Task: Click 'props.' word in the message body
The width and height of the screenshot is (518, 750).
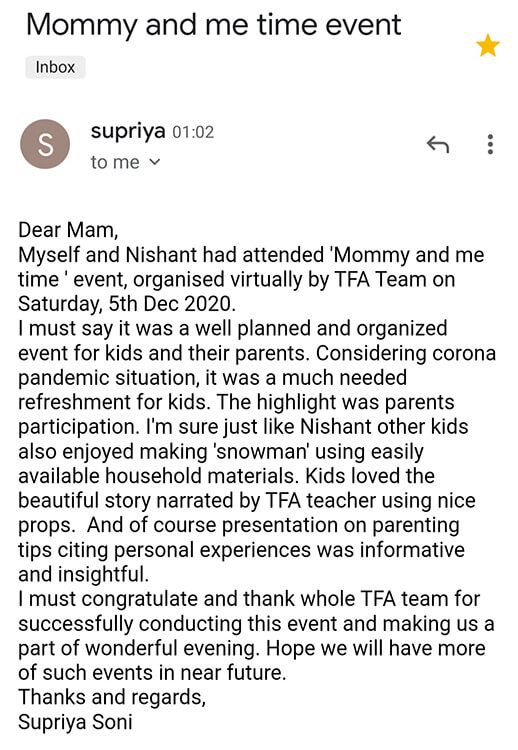Action: (x=47, y=526)
